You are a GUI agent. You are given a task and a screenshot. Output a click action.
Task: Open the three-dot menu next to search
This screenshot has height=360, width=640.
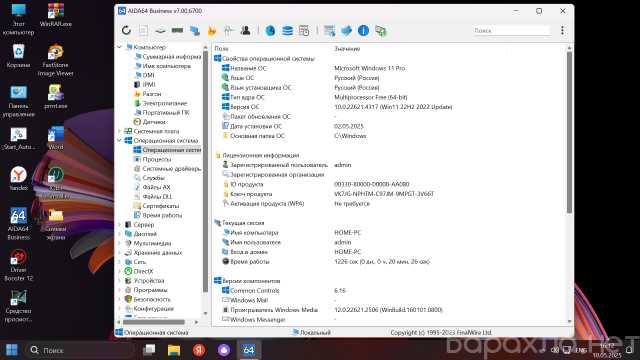click(562, 30)
